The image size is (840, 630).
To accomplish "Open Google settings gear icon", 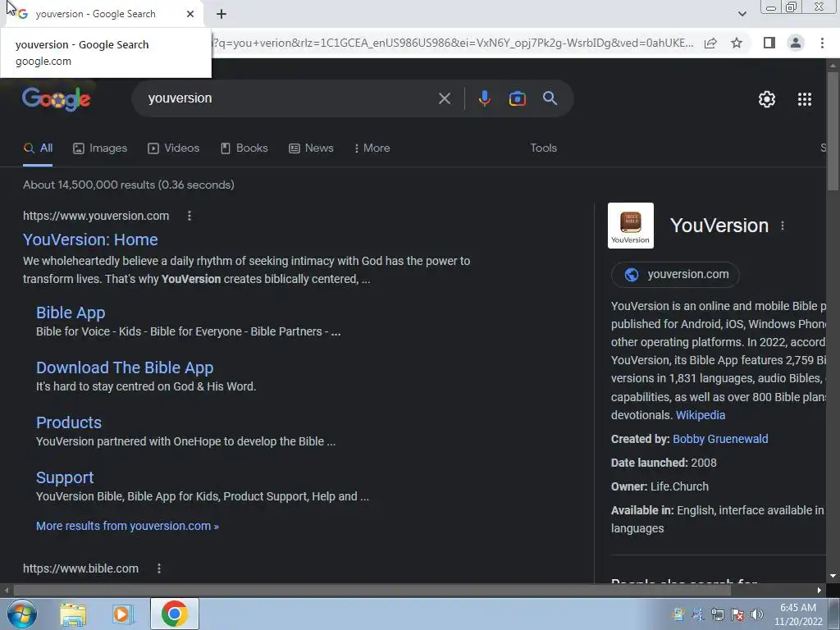I will [x=767, y=99].
